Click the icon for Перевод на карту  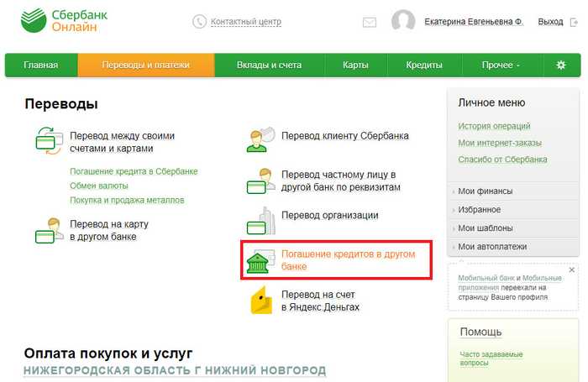(49, 231)
